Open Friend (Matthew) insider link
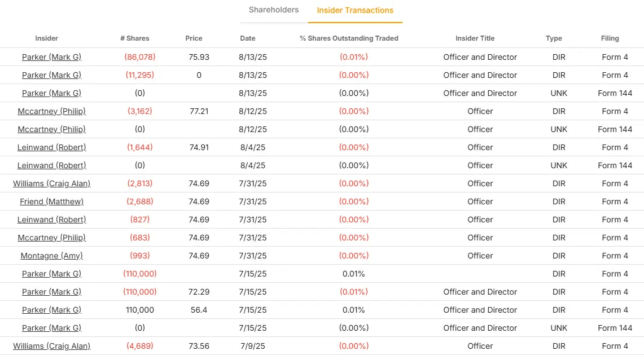 [51, 201]
